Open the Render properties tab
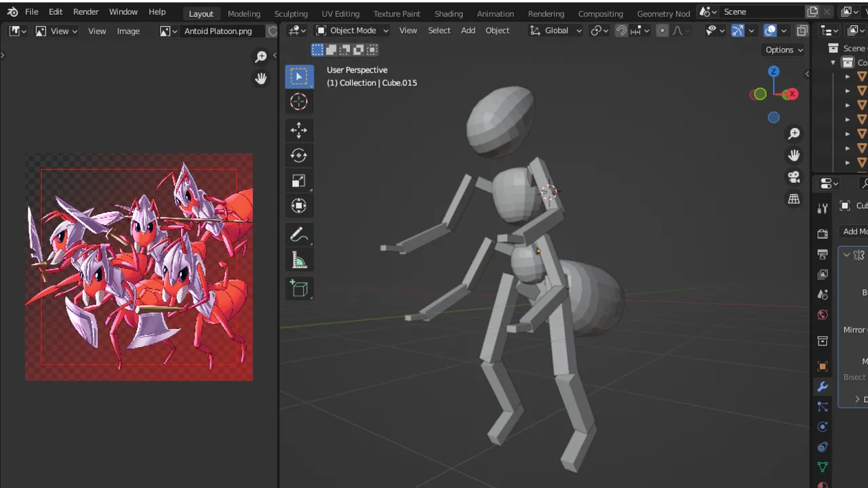The width and height of the screenshot is (868, 488). coord(823,234)
